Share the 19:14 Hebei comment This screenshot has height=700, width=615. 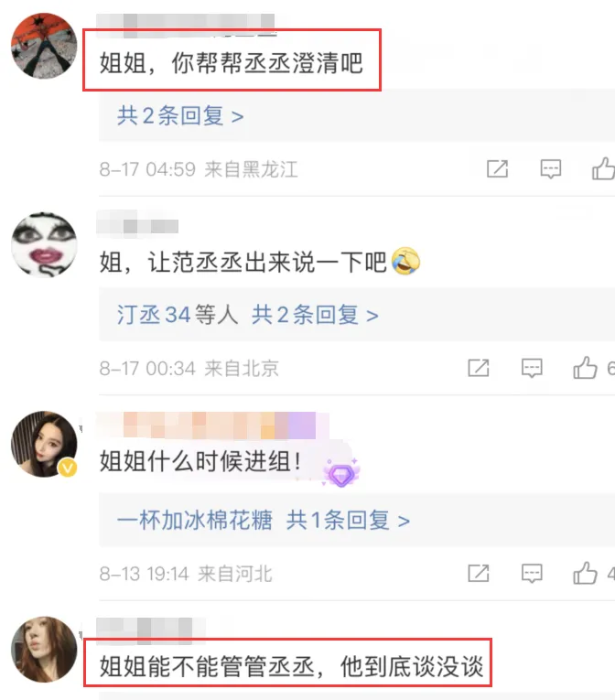click(x=479, y=573)
